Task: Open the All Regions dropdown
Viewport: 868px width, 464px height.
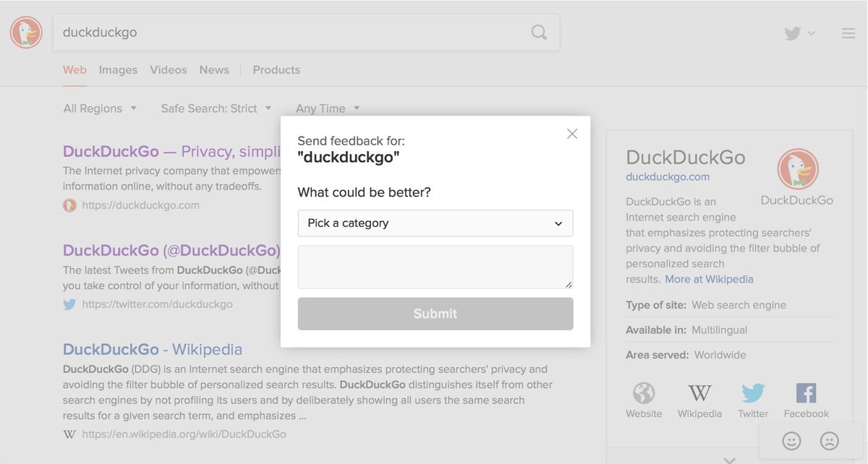Action: pos(100,108)
